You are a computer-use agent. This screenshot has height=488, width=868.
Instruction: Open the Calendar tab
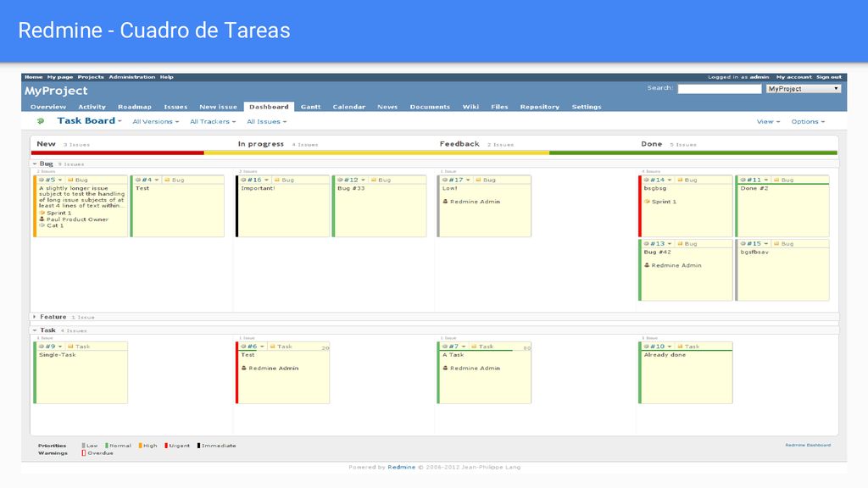[348, 107]
